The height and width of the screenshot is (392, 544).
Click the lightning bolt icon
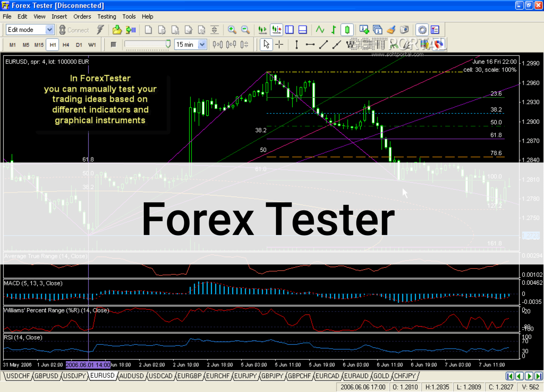[x=100, y=30]
